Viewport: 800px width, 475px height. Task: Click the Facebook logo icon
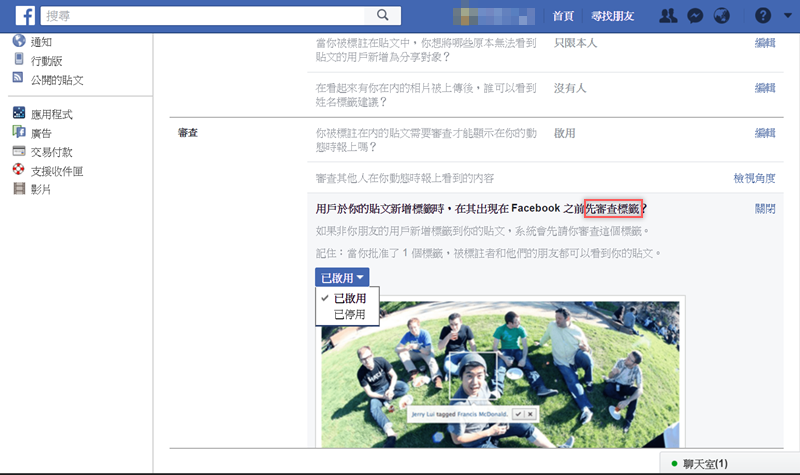click(x=25, y=15)
